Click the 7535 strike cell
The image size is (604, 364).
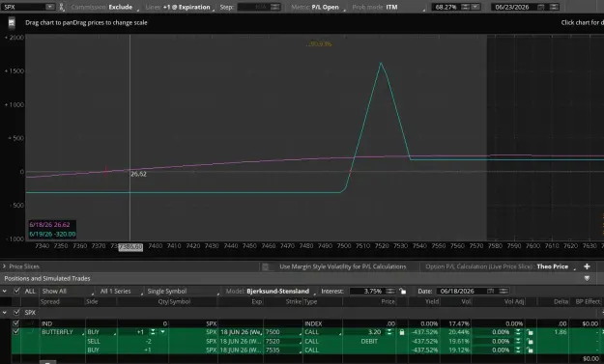tap(283, 350)
